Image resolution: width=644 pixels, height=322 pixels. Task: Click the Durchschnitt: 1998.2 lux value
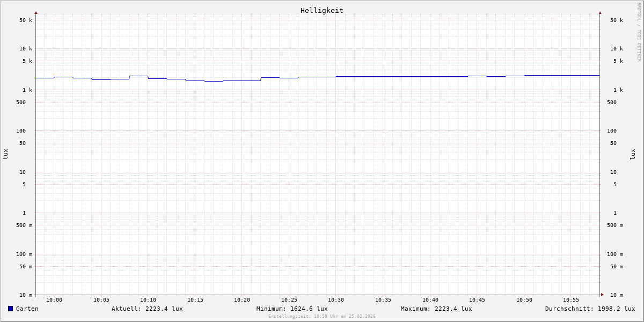(x=590, y=309)
